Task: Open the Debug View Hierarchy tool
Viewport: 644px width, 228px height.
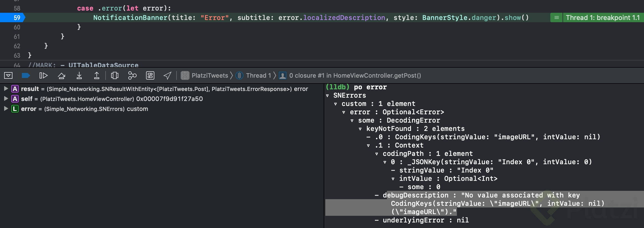Action: (x=114, y=75)
